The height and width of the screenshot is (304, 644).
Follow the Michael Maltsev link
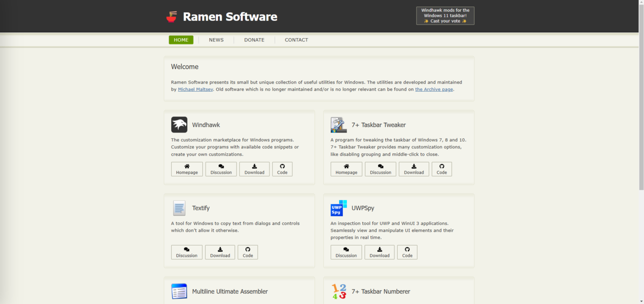click(x=195, y=90)
